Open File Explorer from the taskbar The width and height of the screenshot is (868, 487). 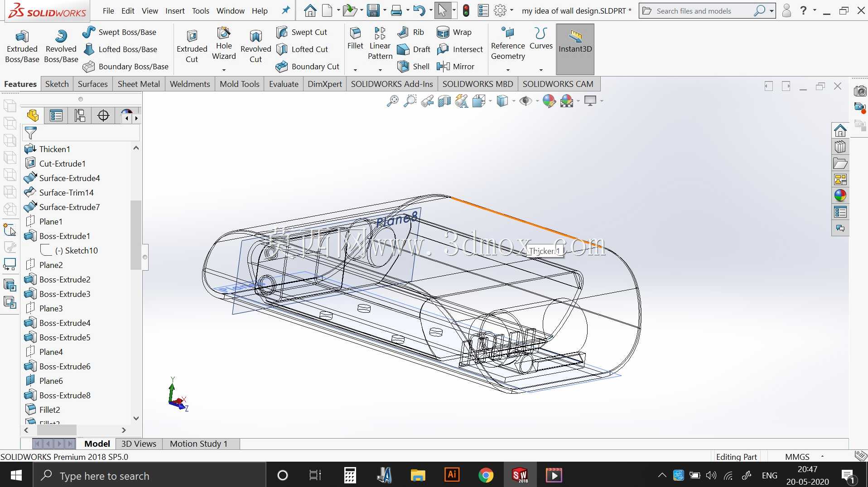point(418,475)
